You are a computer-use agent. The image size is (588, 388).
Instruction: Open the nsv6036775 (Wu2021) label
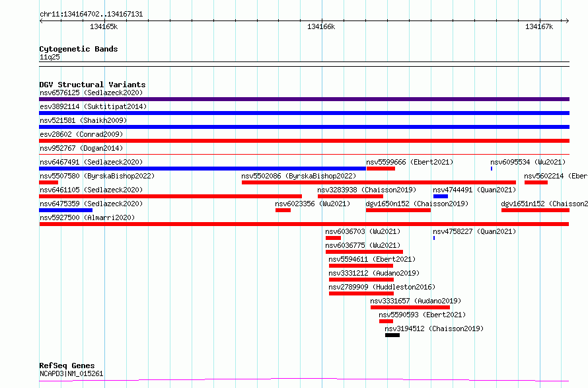click(x=363, y=245)
